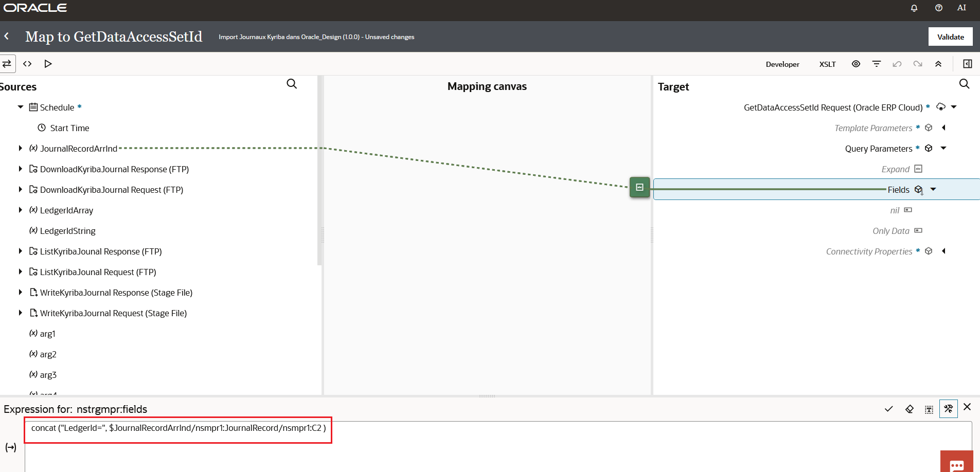Click the Schedule calendar icon
This screenshot has width=980, height=472.
tap(33, 107)
